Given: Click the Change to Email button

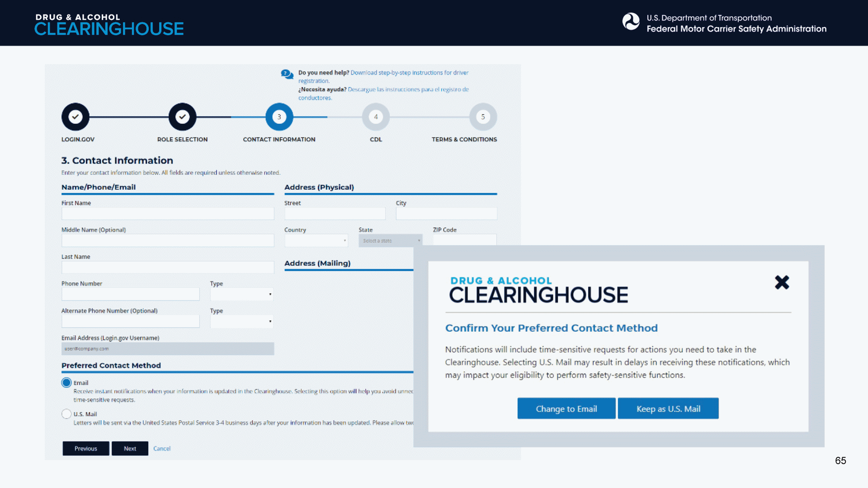Looking at the screenshot, I should tap(566, 408).
